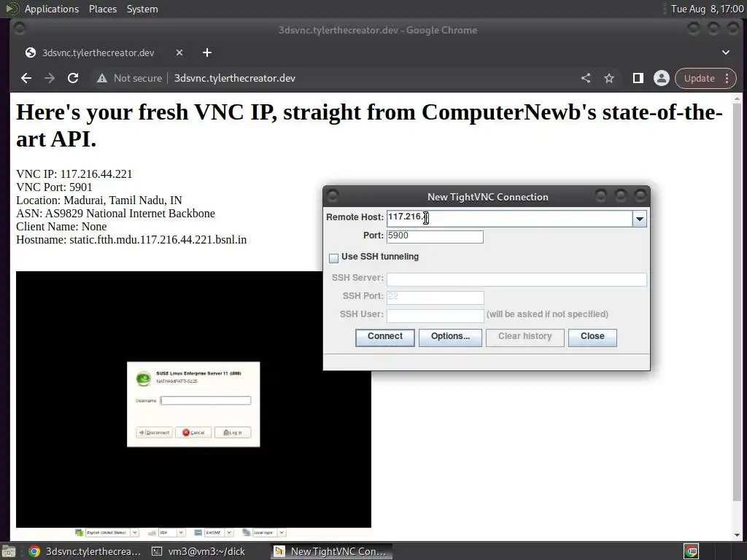Click the top-left panel icon

(12, 9)
